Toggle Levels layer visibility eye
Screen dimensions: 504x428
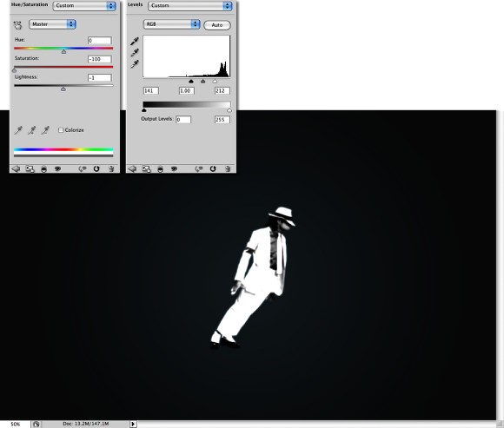click(174, 168)
